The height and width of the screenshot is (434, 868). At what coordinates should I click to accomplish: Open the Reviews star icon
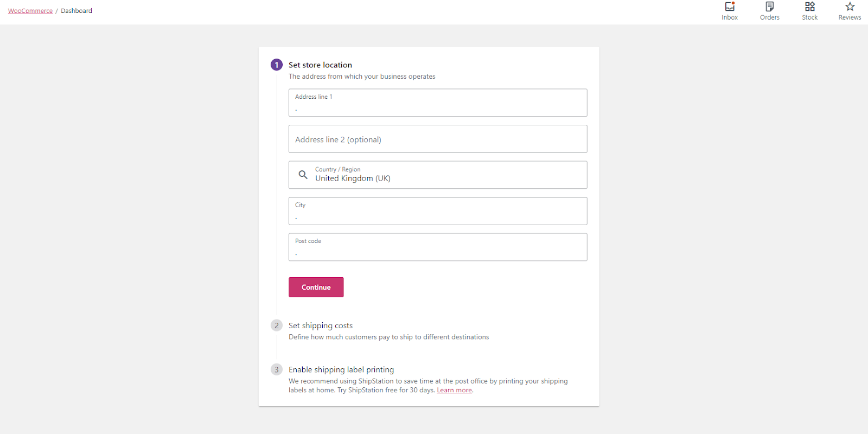point(850,7)
